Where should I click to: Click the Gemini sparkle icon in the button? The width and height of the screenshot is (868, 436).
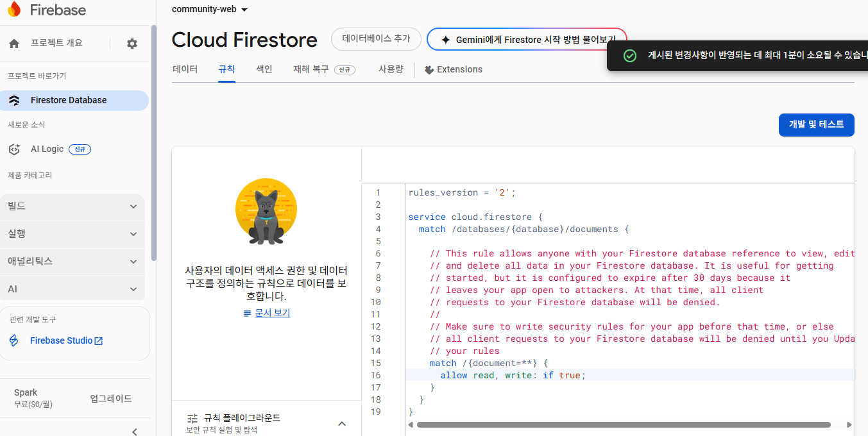pyautogui.click(x=446, y=40)
